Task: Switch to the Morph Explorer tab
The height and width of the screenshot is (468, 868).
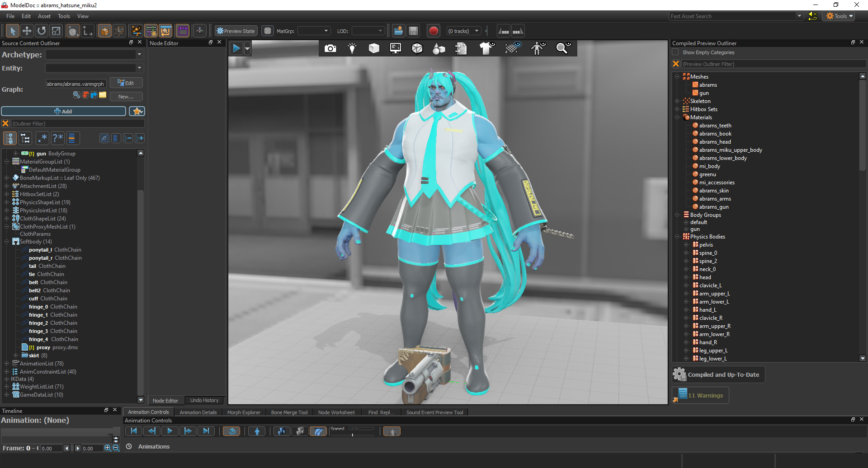Action: [244, 412]
